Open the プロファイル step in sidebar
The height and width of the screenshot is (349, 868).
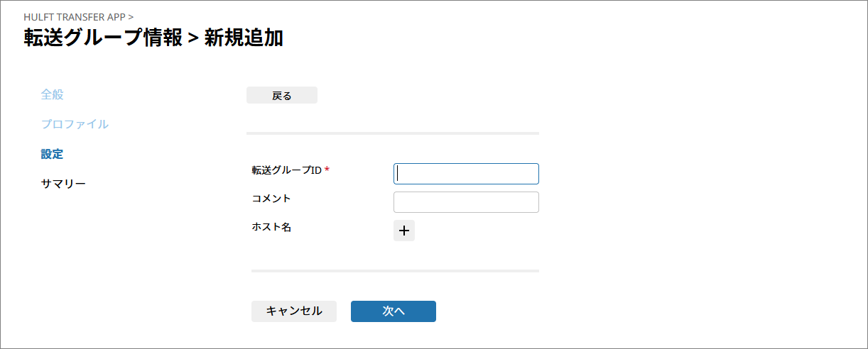click(75, 124)
